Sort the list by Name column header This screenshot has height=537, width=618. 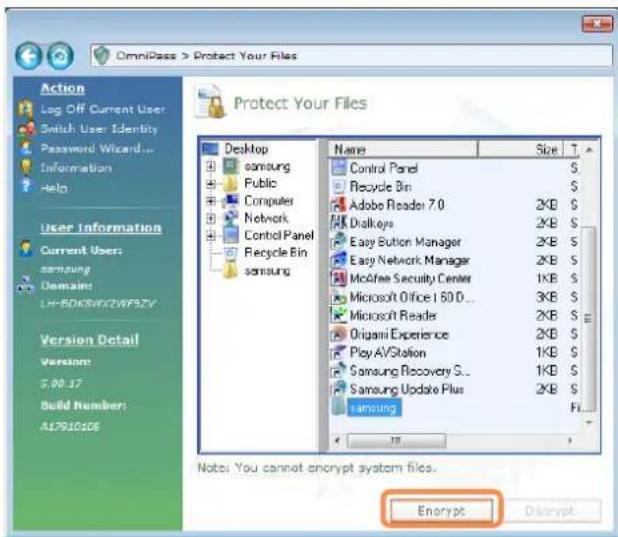click(x=403, y=149)
